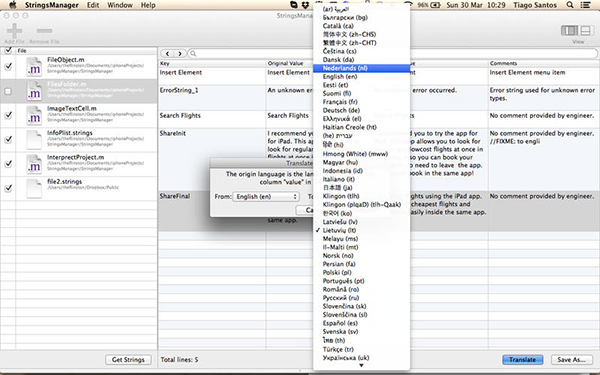
Task: Open the StringsManager app menu
Action: tap(52, 5)
